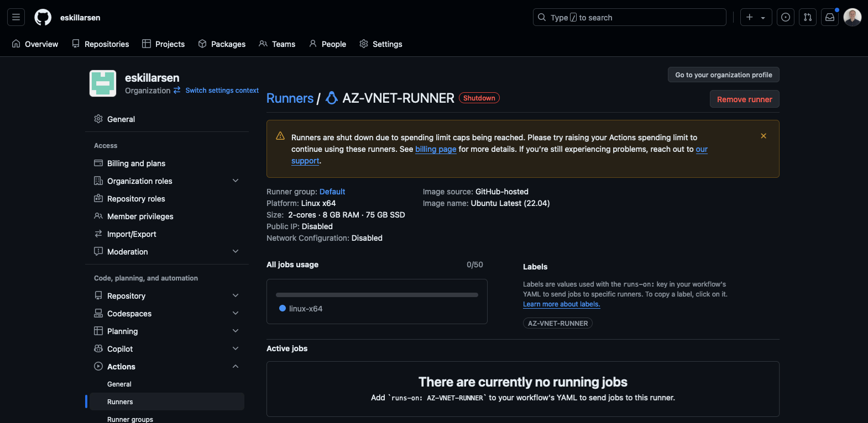
Task: Open the Settings tab
Action: pos(381,44)
